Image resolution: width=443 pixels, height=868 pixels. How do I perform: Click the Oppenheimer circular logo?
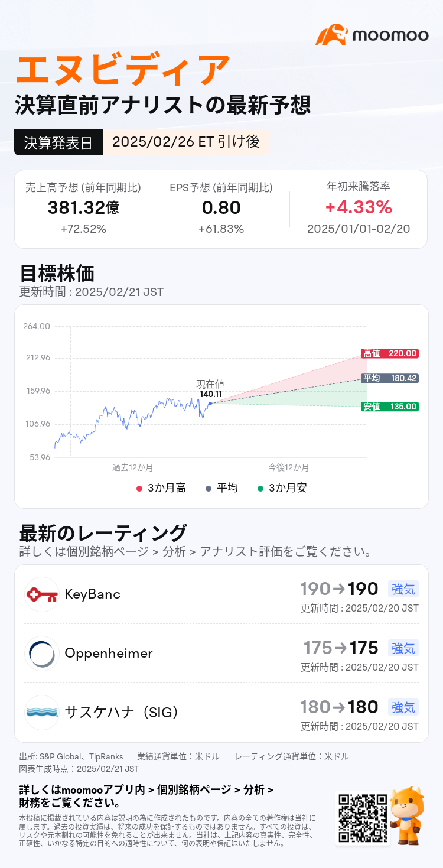42,654
